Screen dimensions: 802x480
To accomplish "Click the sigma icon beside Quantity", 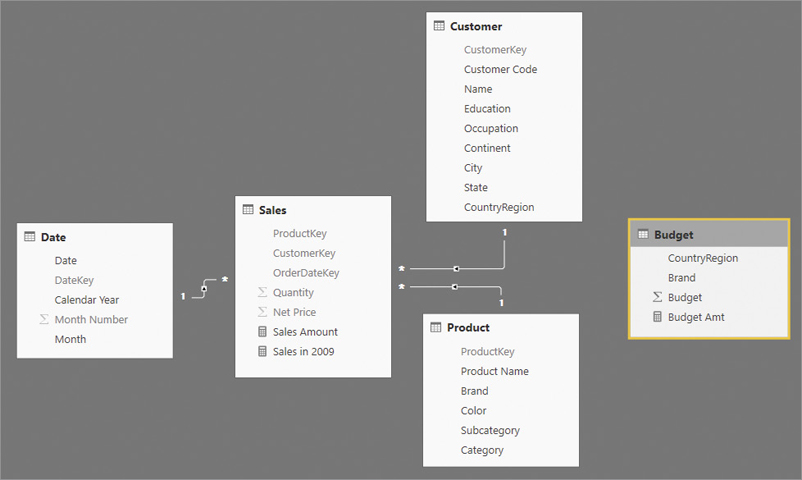I will 262,292.
